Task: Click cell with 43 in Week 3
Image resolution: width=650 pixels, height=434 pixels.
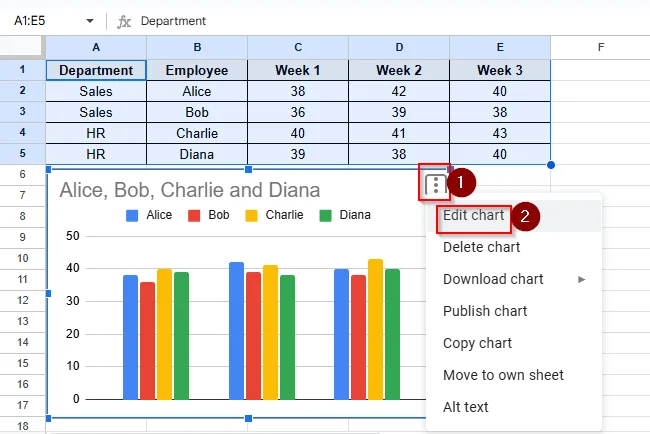Action: tap(500, 133)
